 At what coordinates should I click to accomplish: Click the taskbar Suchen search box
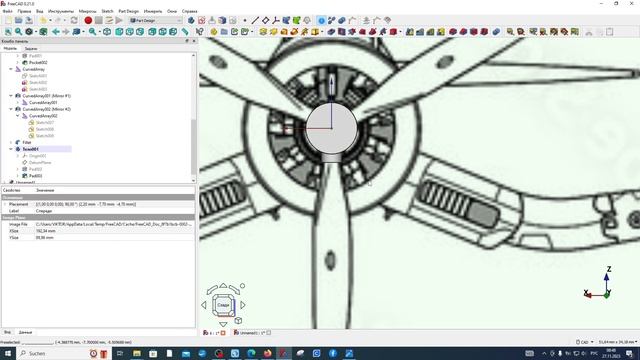pyautogui.click(x=53, y=353)
